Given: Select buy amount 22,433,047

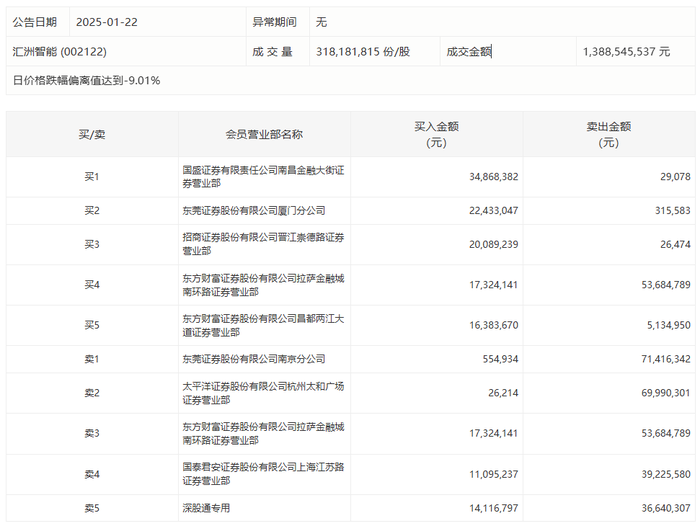Looking at the screenshot, I should [x=494, y=211].
